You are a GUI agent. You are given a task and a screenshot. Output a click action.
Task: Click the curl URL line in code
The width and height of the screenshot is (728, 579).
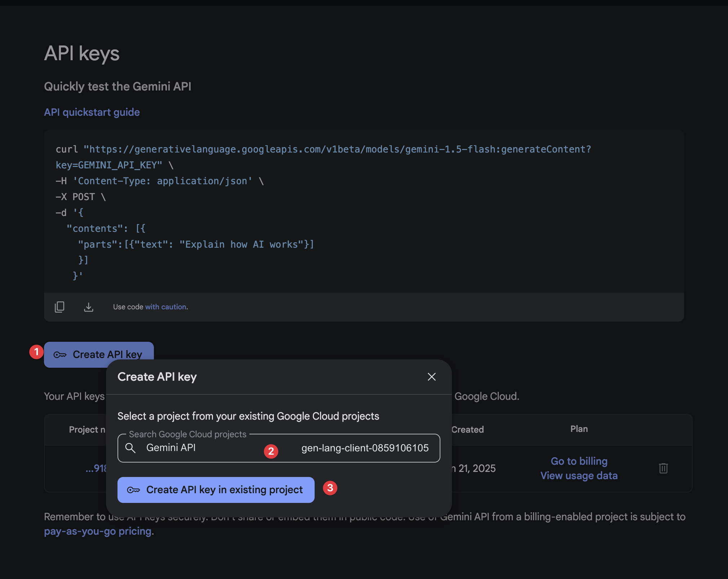[323, 149]
